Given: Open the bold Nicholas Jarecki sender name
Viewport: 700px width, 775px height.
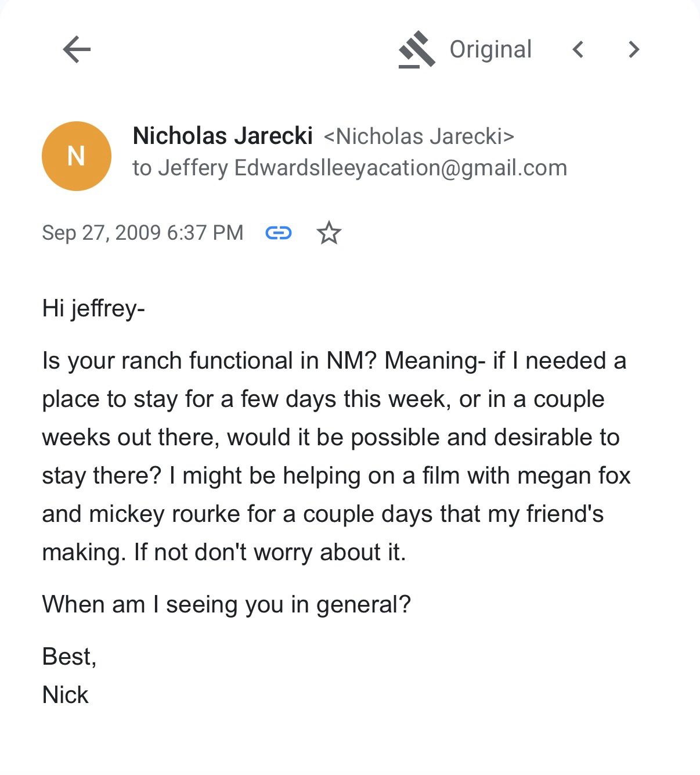Looking at the screenshot, I should click(222, 136).
